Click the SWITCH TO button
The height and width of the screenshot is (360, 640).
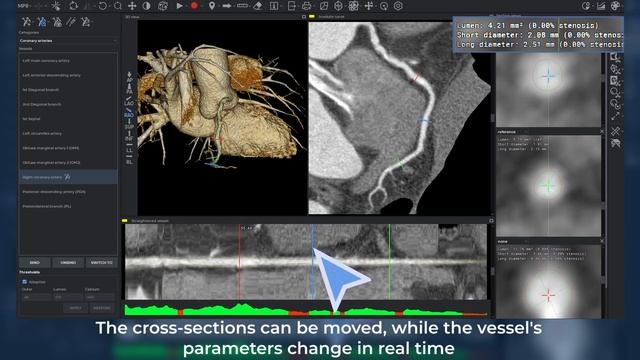[102, 262]
